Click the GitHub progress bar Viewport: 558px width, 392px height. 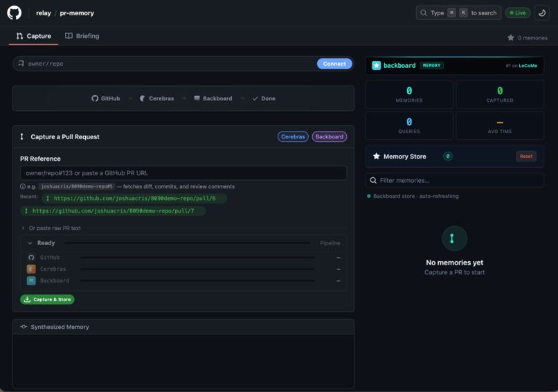pyautogui.click(x=197, y=257)
